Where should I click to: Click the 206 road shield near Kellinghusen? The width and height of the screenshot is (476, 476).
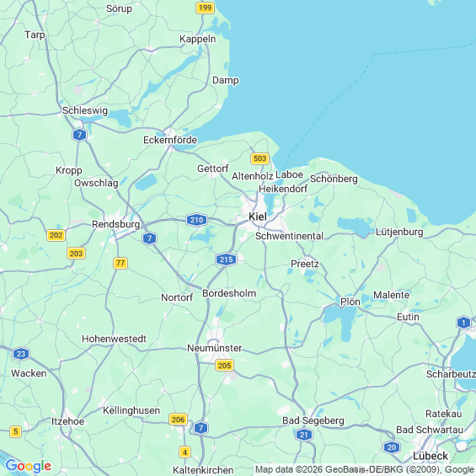[179, 420]
